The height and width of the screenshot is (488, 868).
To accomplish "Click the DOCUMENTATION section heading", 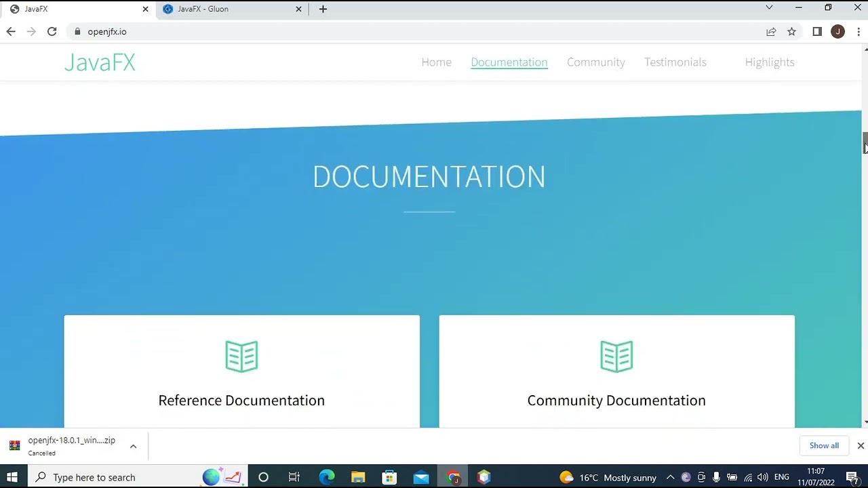I will tap(429, 176).
